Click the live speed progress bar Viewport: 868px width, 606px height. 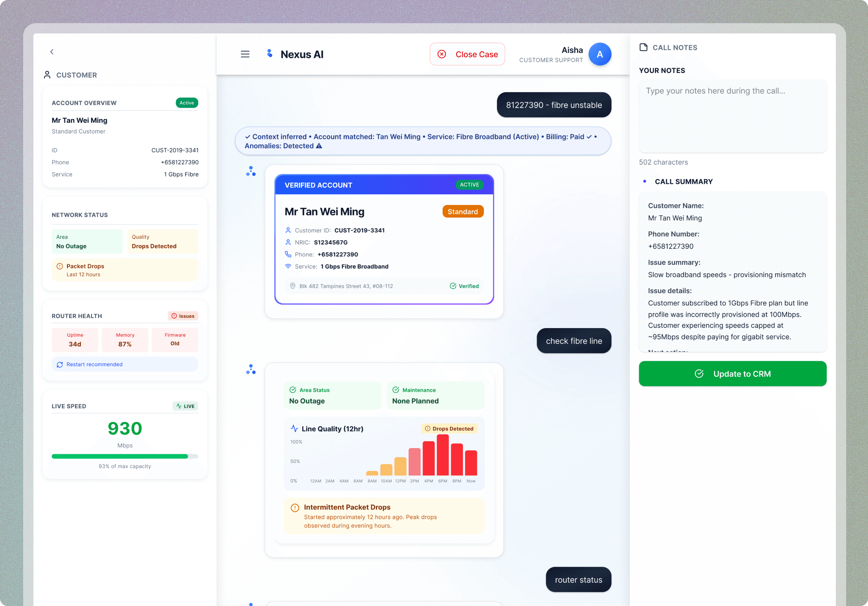click(x=125, y=456)
